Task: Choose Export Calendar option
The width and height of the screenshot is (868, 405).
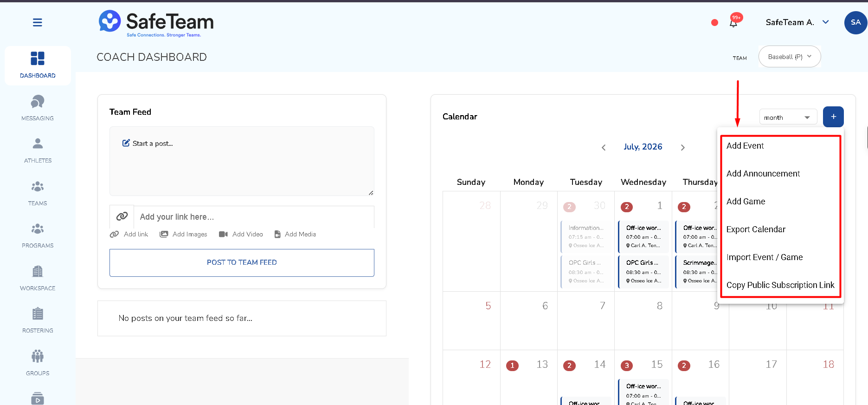Action: 756,229
